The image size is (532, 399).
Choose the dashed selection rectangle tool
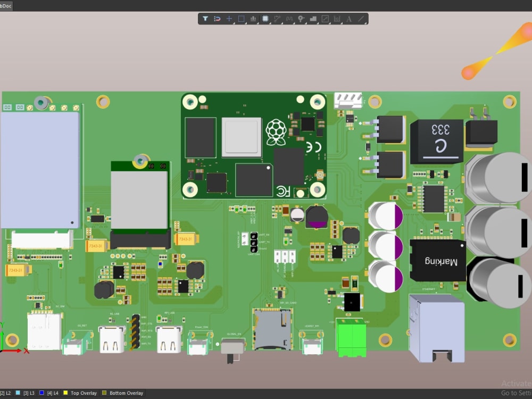241,19
